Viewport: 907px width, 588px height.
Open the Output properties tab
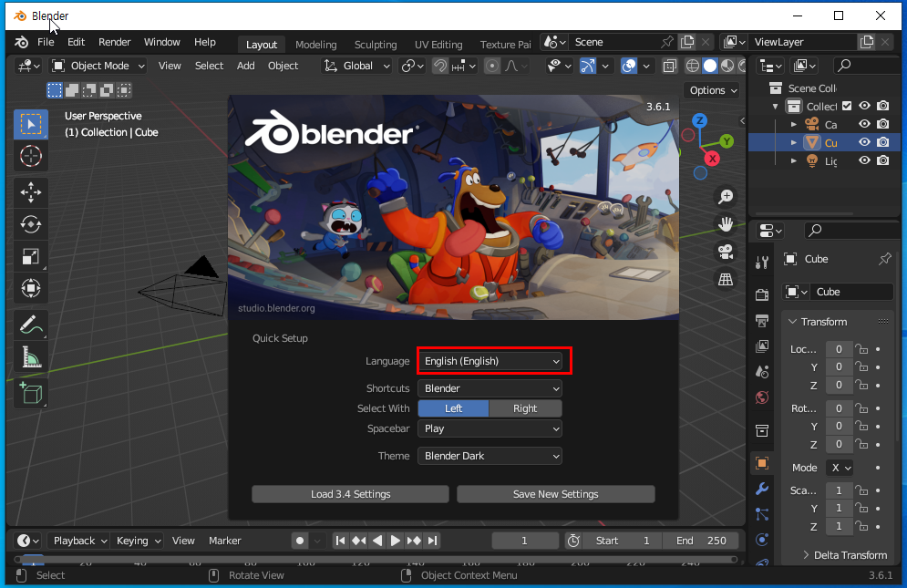[762, 321]
